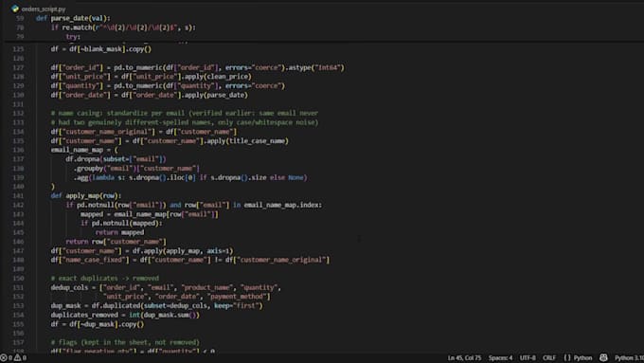644x363 pixels.
Task: Open the warnings count in the status bar
Action: pos(21,357)
